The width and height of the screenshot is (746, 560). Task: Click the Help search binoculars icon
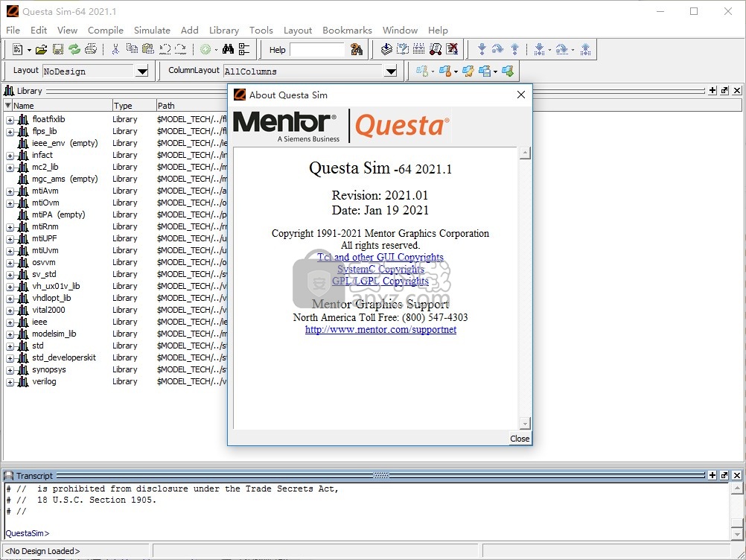coord(357,49)
